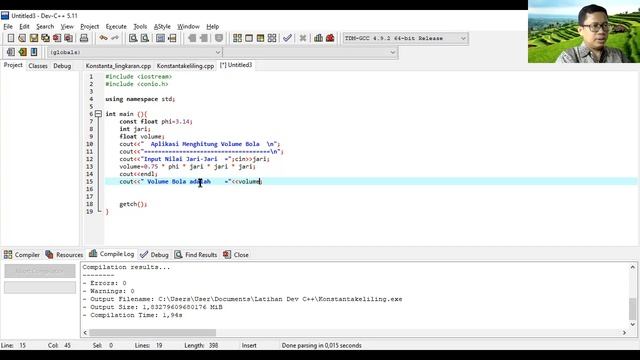
Task: Open Replace via the toolbar icon
Action: coord(144,38)
